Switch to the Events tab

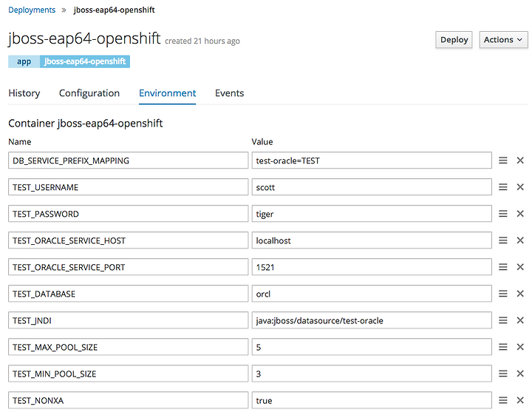(229, 93)
